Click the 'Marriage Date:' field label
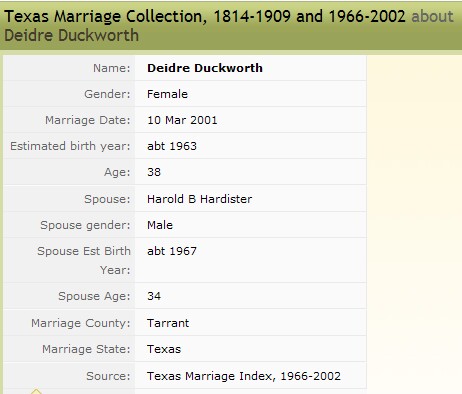Image resolution: width=462 pixels, height=394 pixels. tap(88, 120)
